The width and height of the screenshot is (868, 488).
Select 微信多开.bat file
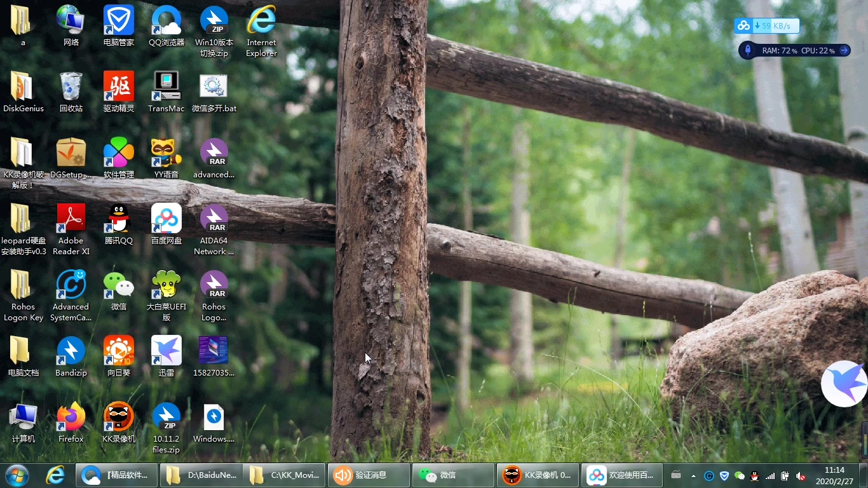point(214,92)
